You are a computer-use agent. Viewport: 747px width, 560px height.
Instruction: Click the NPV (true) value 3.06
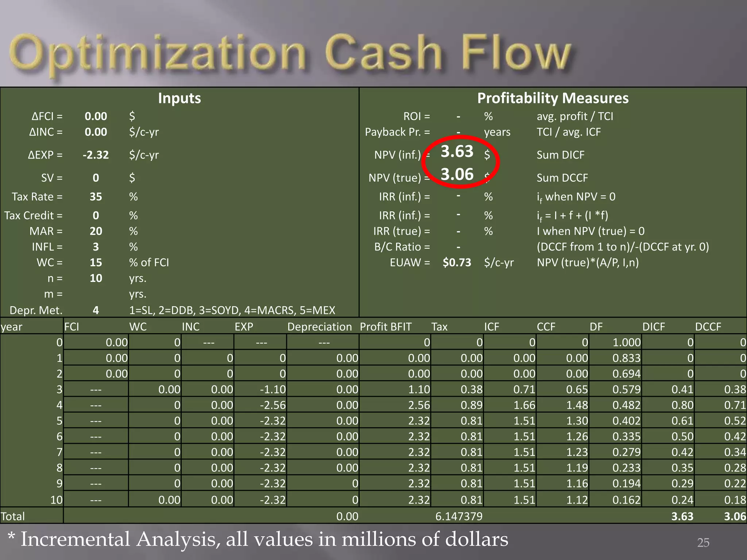click(457, 174)
